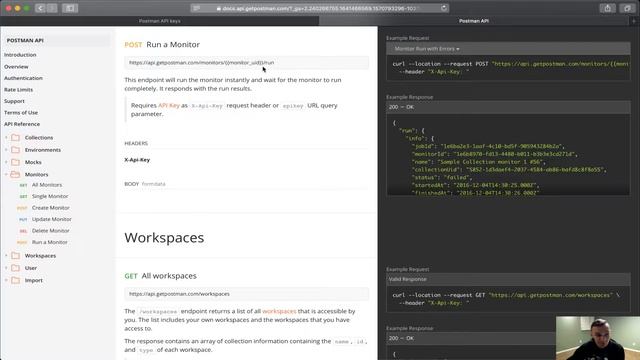Go back using Safari back arrow
The height and width of the screenshot is (360, 640).
click(40, 8)
